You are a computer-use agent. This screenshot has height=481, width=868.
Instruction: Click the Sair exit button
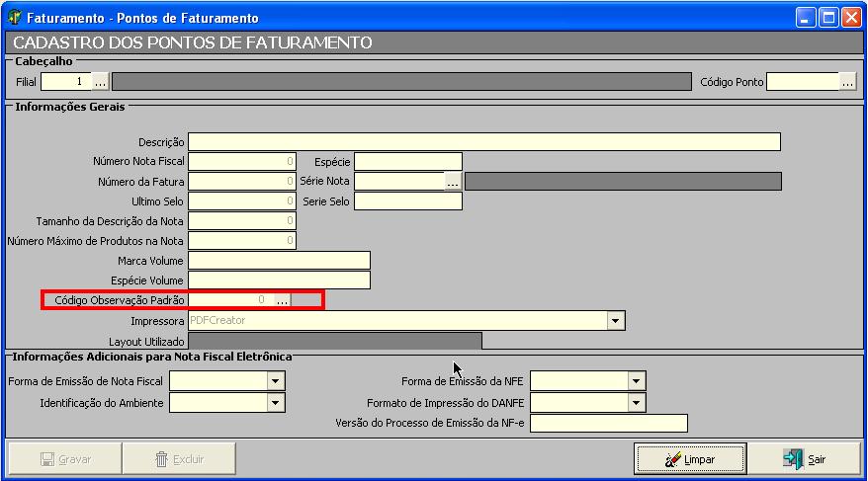point(804,459)
